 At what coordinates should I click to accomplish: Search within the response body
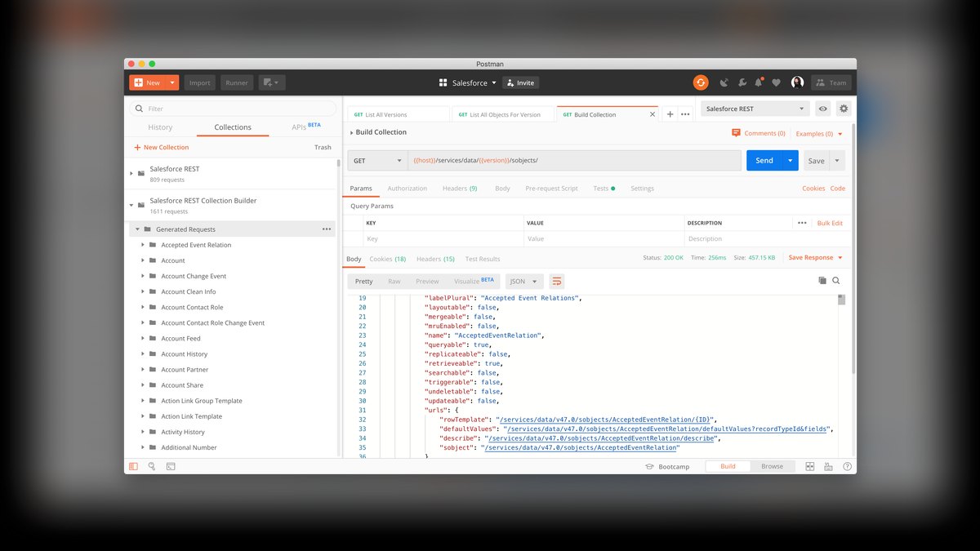pyautogui.click(x=836, y=281)
